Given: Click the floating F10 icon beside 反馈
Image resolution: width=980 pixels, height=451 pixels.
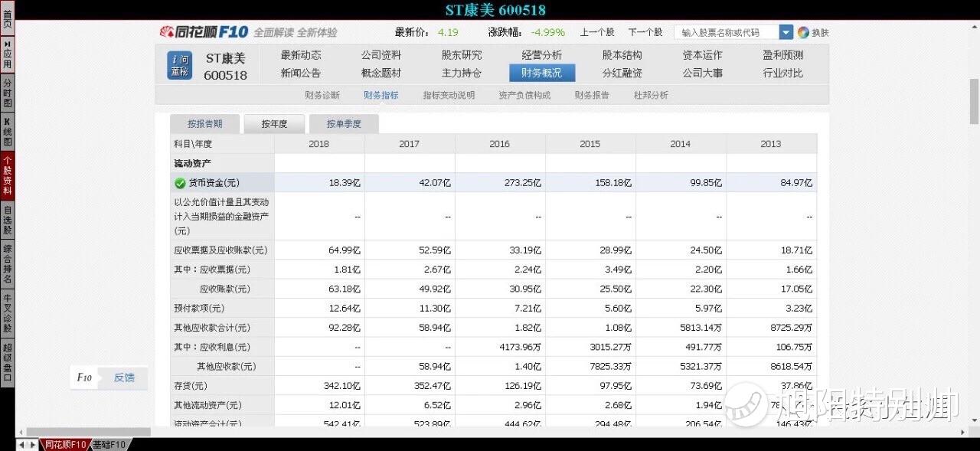Looking at the screenshot, I should (x=84, y=377).
